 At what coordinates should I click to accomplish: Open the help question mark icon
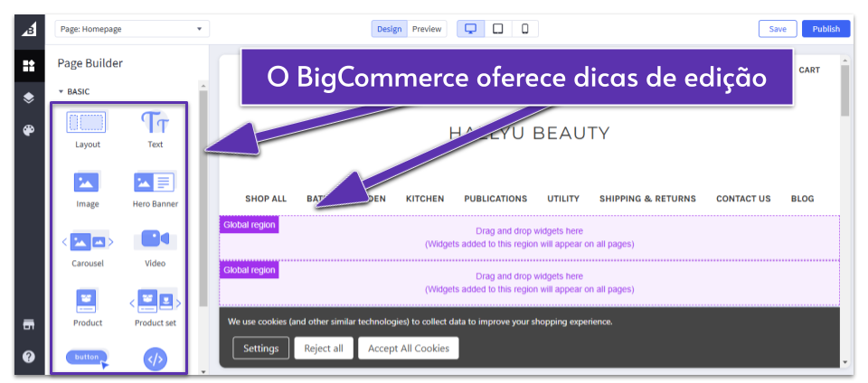29,357
